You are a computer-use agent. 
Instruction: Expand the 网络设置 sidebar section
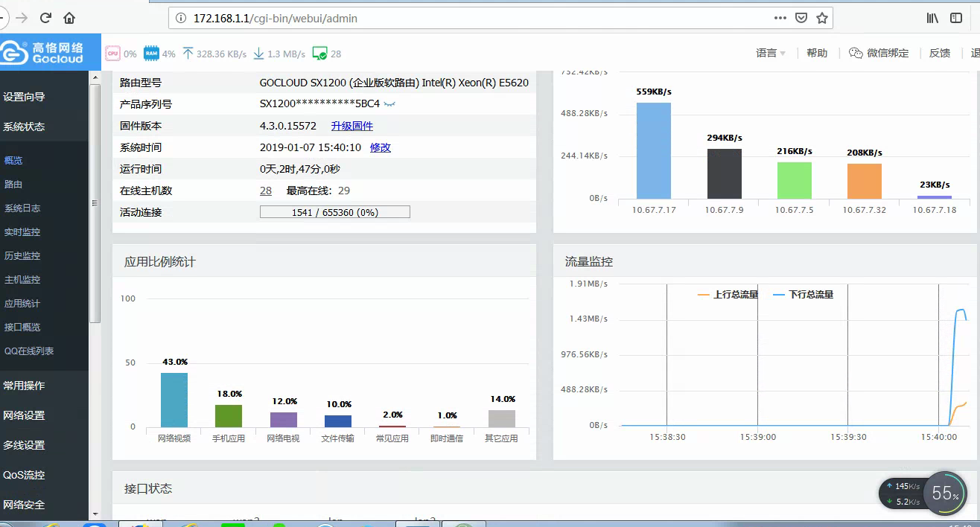(25, 415)
